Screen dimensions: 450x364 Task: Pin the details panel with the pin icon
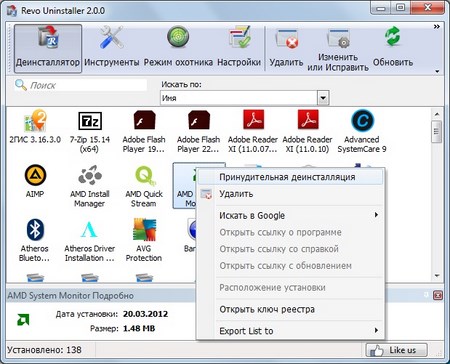click(x=426, y=295)
